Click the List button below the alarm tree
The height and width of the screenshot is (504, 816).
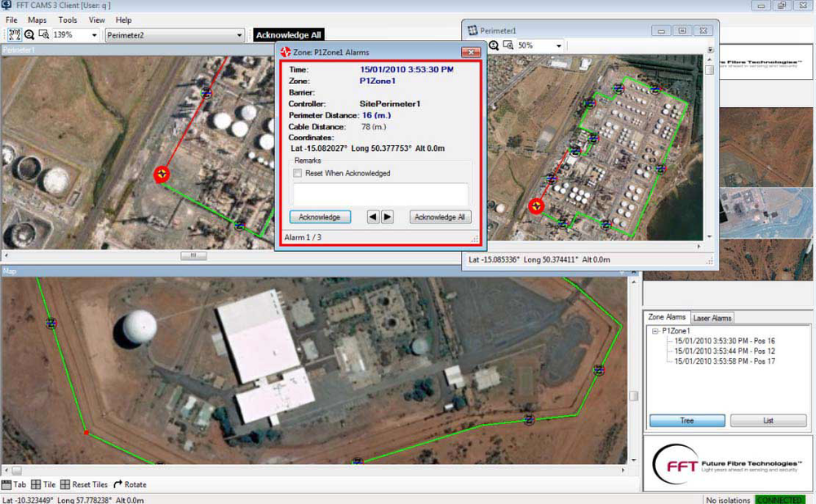coord(768,420)
